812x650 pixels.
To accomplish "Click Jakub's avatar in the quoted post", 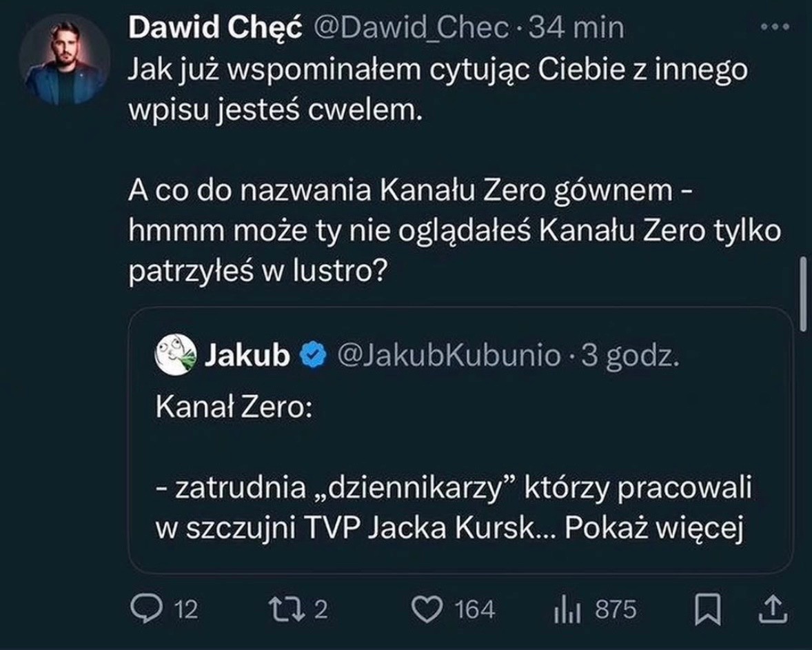I will [175, 356].
